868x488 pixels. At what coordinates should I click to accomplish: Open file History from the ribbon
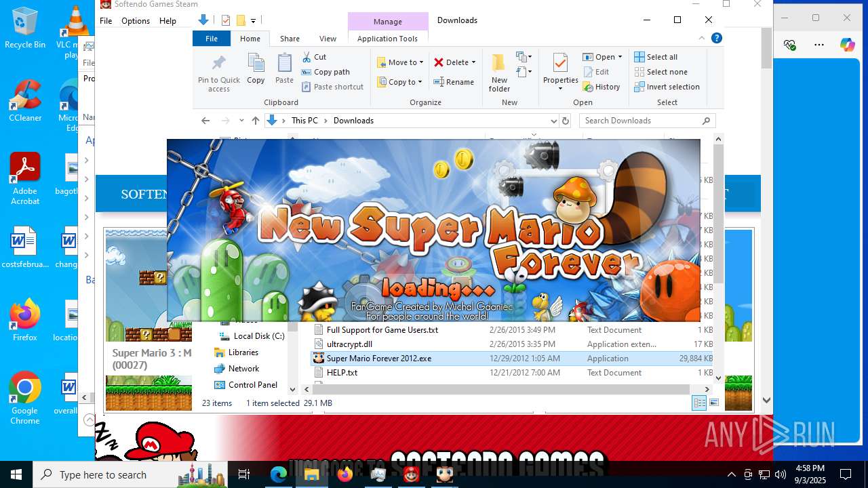(x=601, y=87)
